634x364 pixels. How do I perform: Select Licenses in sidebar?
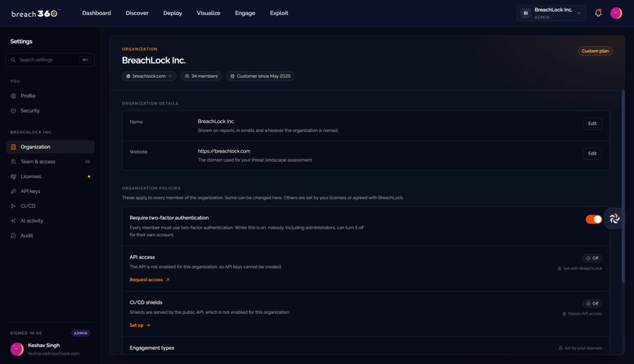(x=50, y=177)
